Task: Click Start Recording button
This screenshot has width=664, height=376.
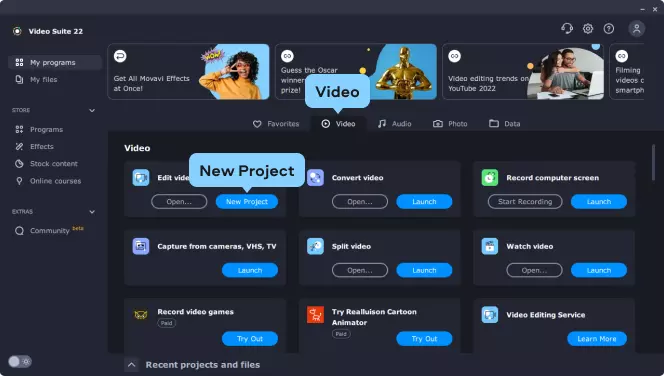Action: [525, 202]
